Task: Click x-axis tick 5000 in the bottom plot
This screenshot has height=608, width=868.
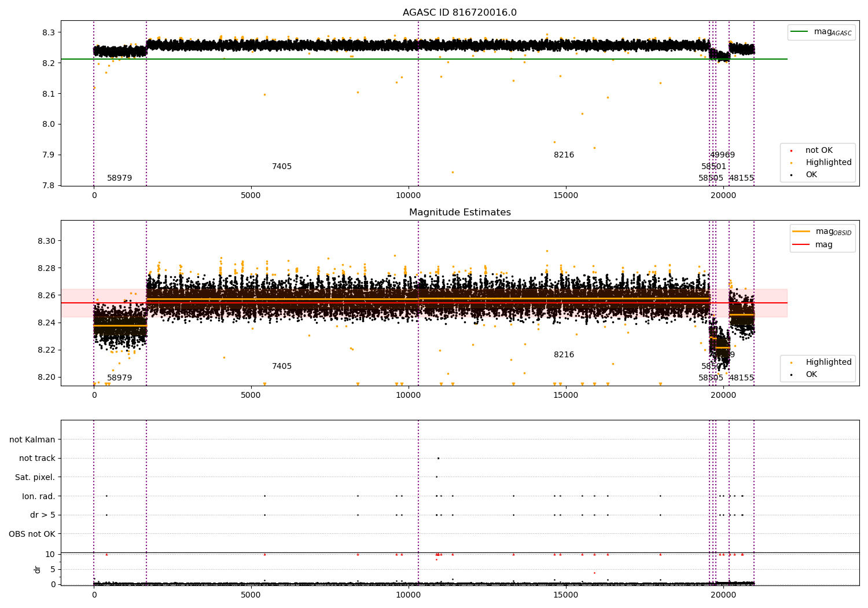Action: click(251, 594)
